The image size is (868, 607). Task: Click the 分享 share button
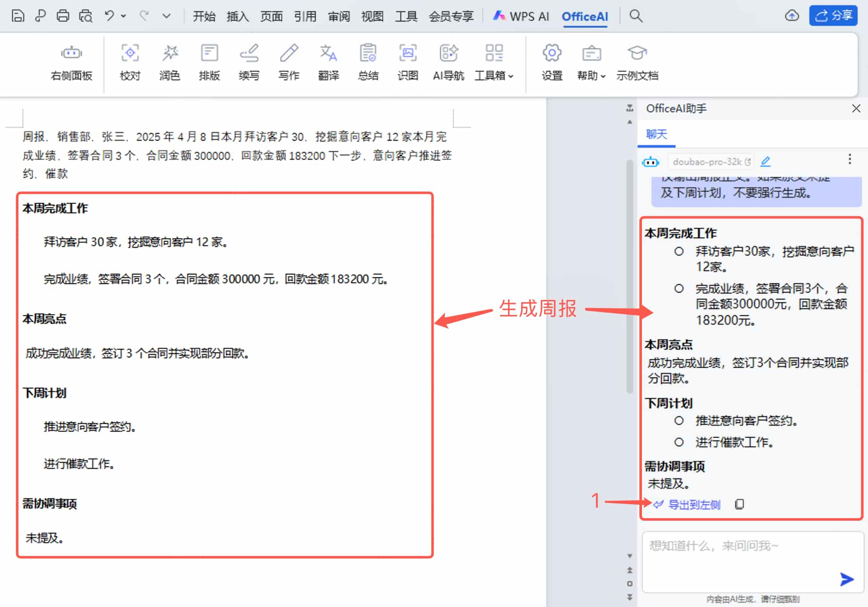833,16
